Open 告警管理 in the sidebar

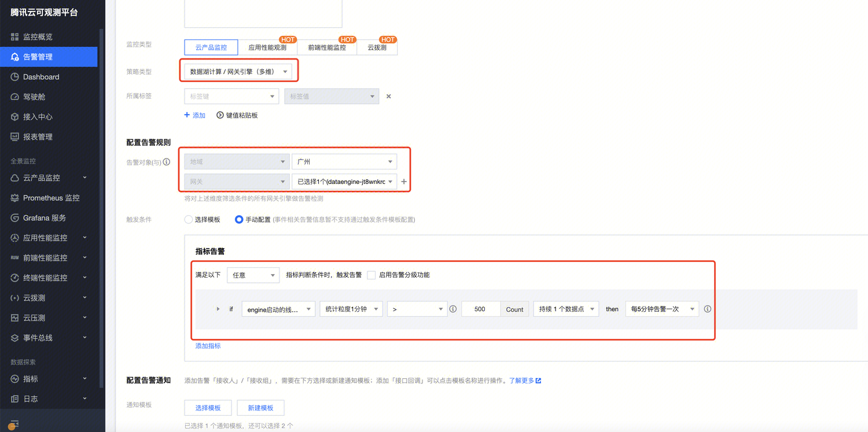49,57
